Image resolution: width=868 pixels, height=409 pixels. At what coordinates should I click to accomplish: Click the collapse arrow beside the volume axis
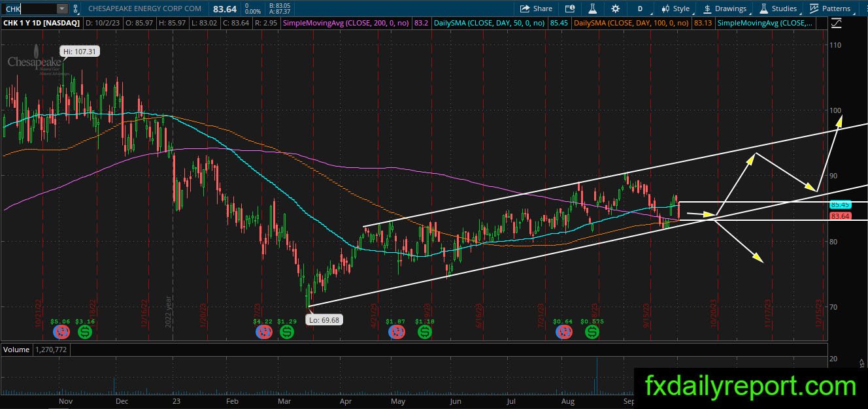(863, 363)
